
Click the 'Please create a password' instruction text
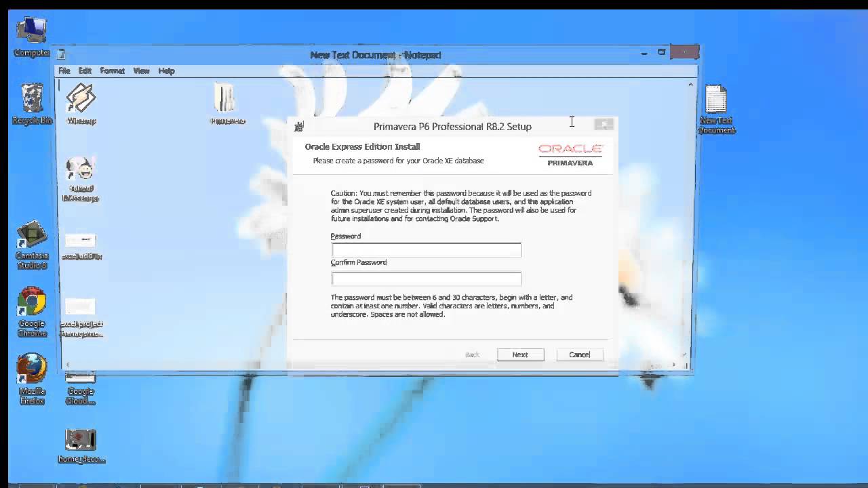tap(398, 161)
